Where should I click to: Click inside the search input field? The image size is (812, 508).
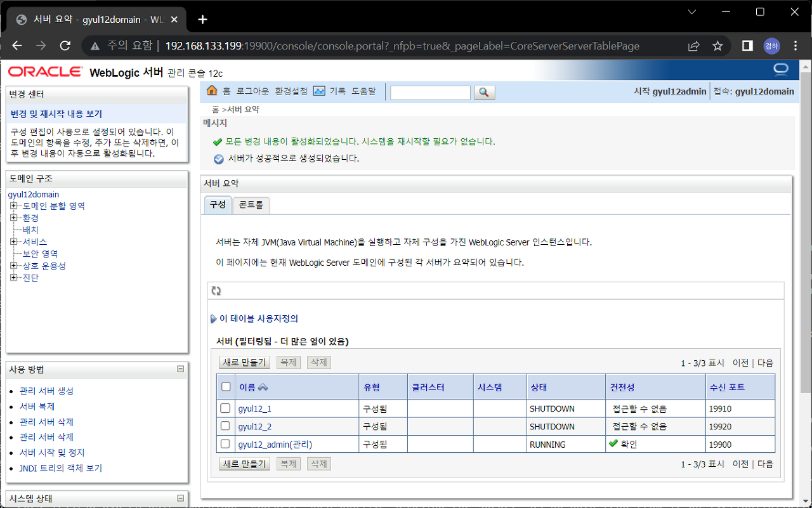point(430,92)
